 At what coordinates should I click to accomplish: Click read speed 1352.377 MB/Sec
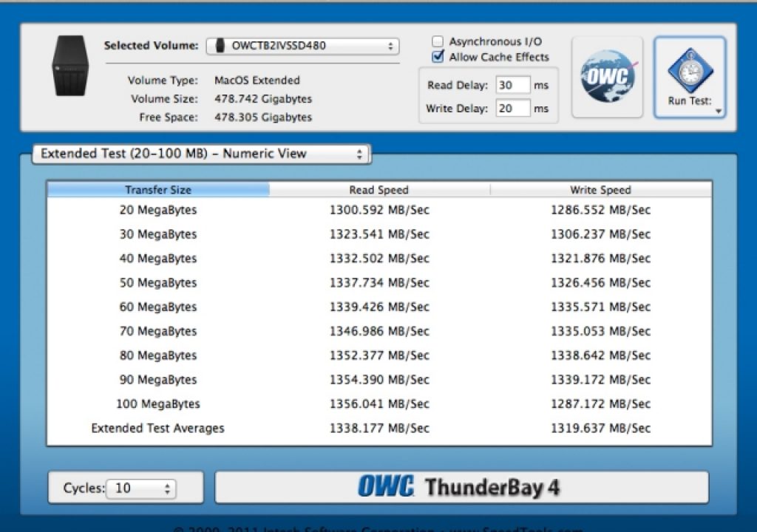coord(379,355)
